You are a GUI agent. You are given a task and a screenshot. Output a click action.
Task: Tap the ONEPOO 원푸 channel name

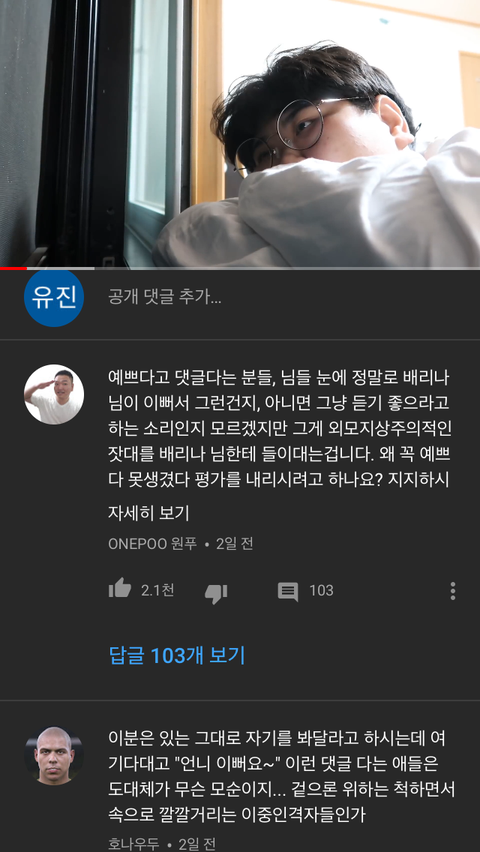click(x=152, y=544)
